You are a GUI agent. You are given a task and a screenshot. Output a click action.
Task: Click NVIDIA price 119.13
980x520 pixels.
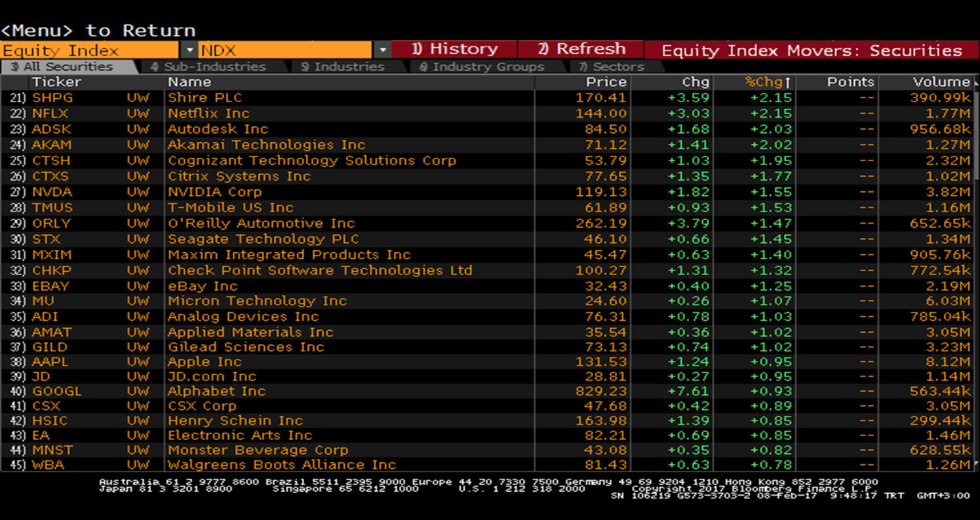click(601, 192)
